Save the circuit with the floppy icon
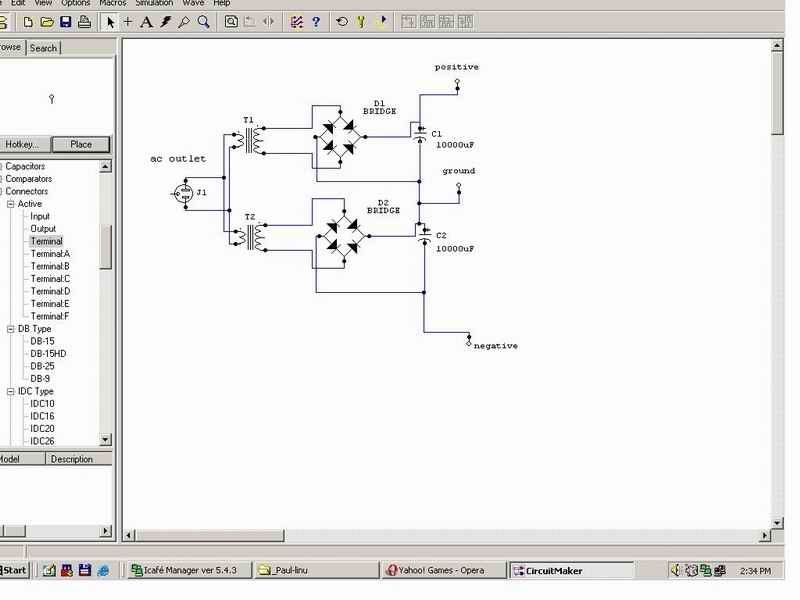800x600 pixels. tap(66, 22)
